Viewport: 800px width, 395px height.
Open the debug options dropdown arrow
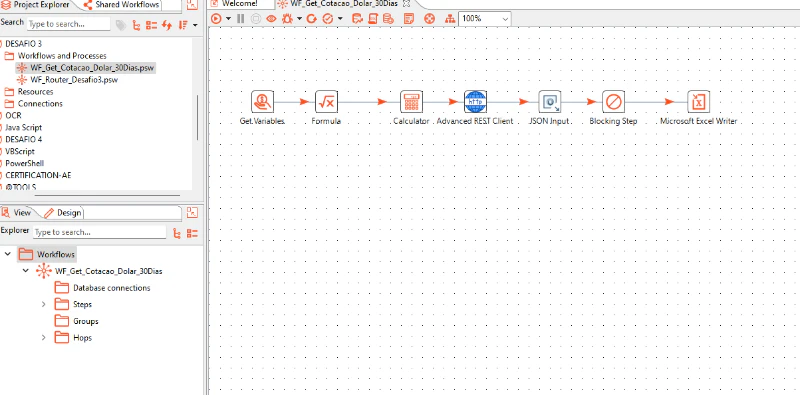(299, 19)
